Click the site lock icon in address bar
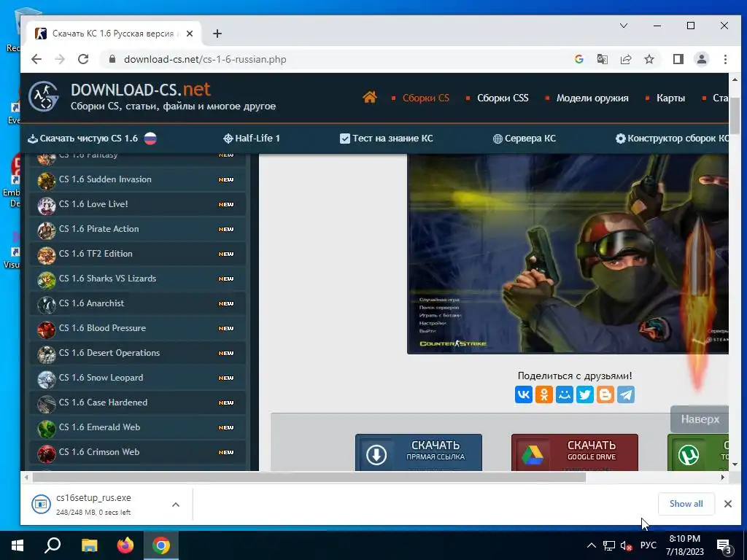Viewport: 747px width, 560px height. tap(112, 59)
